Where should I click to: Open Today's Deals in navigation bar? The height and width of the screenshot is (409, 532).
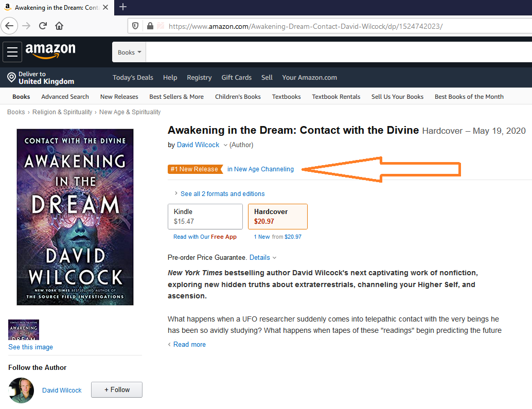click(x=133, y=78)
